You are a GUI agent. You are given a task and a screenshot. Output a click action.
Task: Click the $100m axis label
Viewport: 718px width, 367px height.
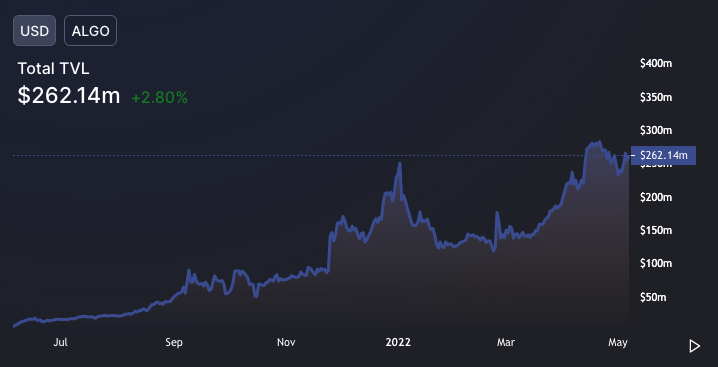pos(656,264)
